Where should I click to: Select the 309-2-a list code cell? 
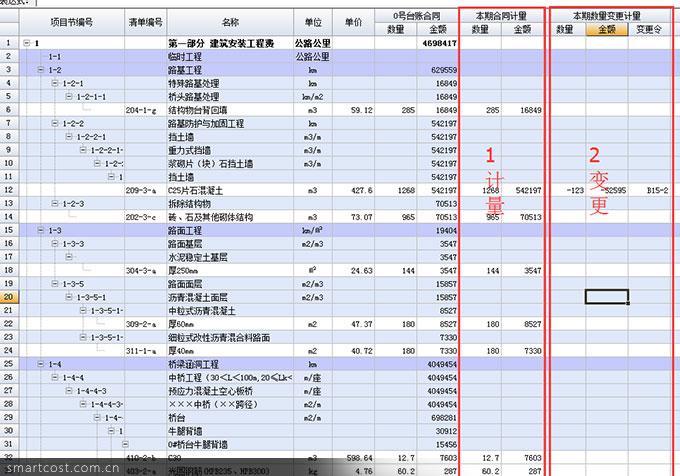click(x=145, y=324)
